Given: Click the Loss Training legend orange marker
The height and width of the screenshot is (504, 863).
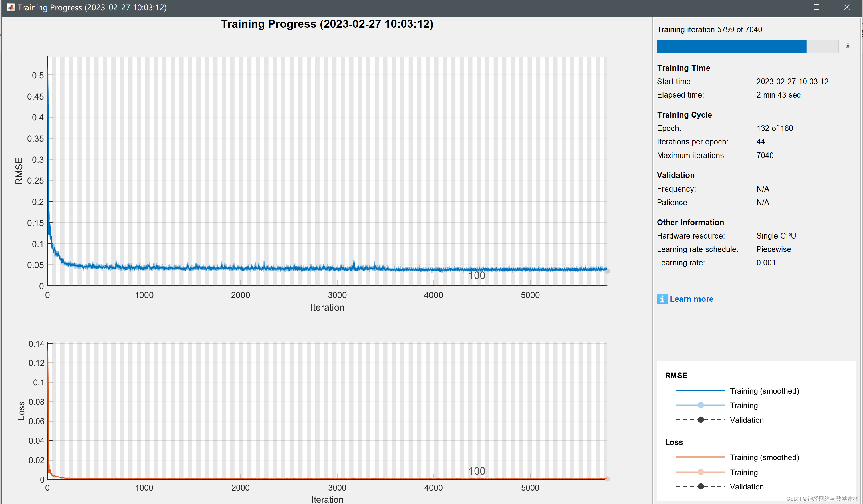Looking at the screenshot, I should tap(701, 472).
